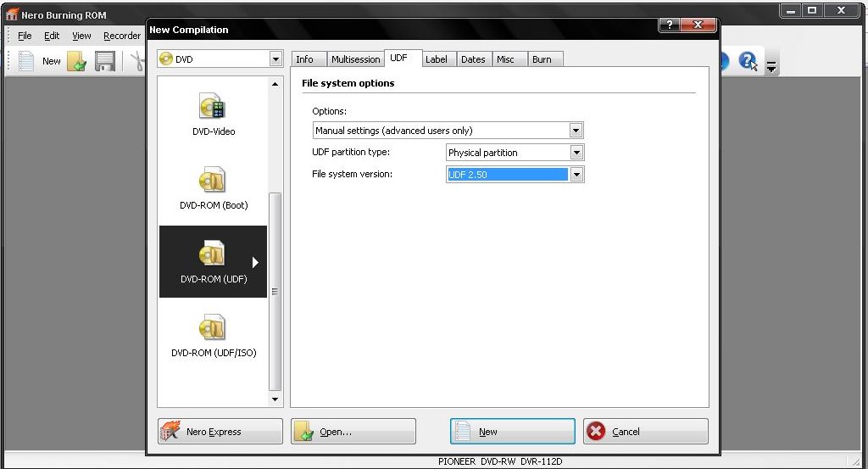Click the UDF 2.50 selected value
The image size is (868, 469).
(507, 175)
